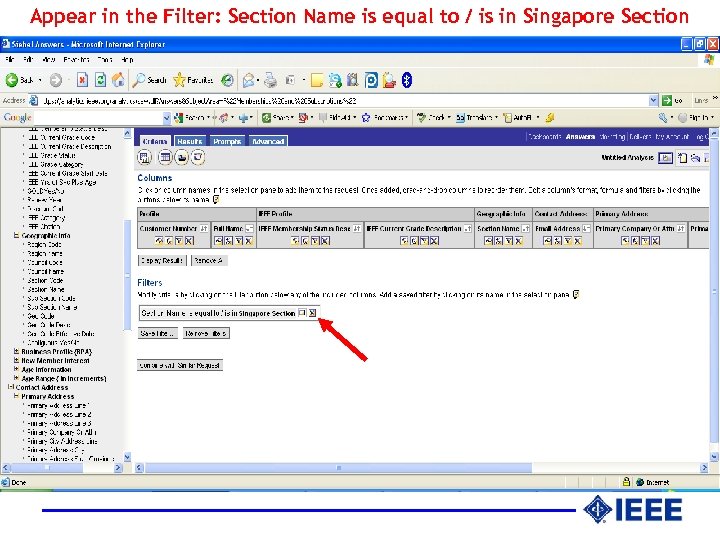Delete the Singapore Section filter with X icon
720x540 pixels.
[312, 313]
